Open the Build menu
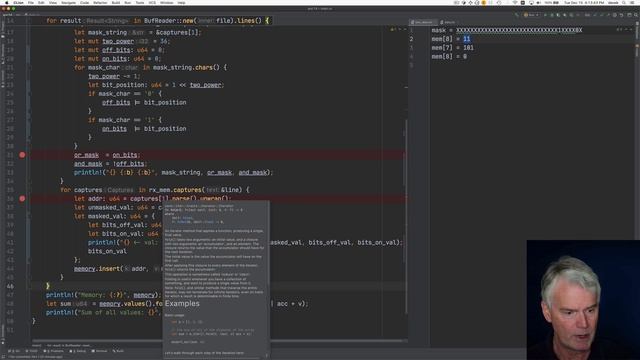640x360 pixels. [116, 2]
